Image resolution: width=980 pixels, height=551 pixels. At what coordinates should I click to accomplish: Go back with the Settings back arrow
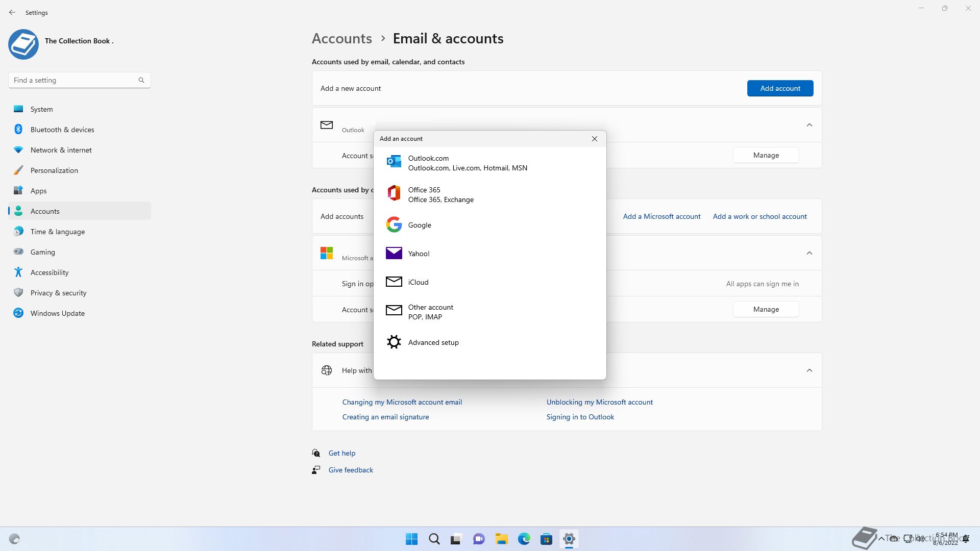click(x=12, y=12)
